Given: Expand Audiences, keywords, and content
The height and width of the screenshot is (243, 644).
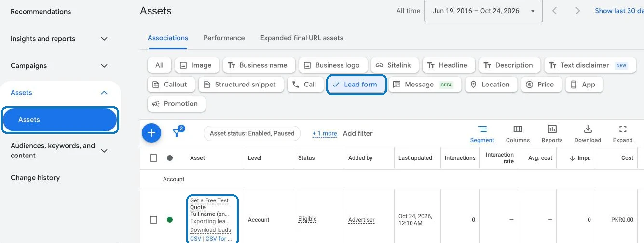Looking at the screenshot, I should click(104, 151).
